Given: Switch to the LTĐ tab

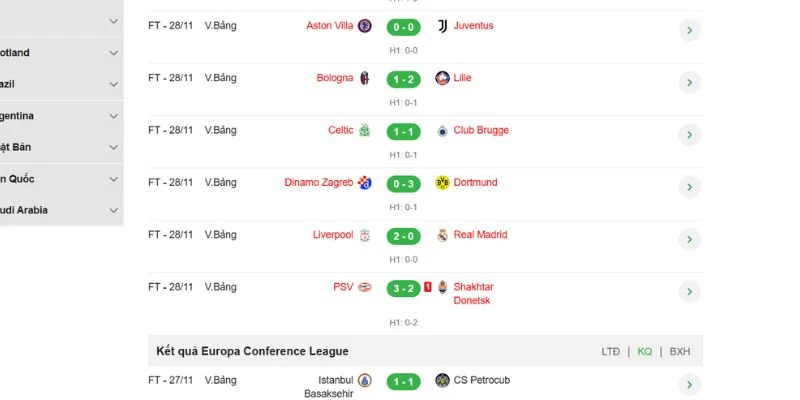Looking at the screenshot, I should pyautogui.click(x=611, y=352).
